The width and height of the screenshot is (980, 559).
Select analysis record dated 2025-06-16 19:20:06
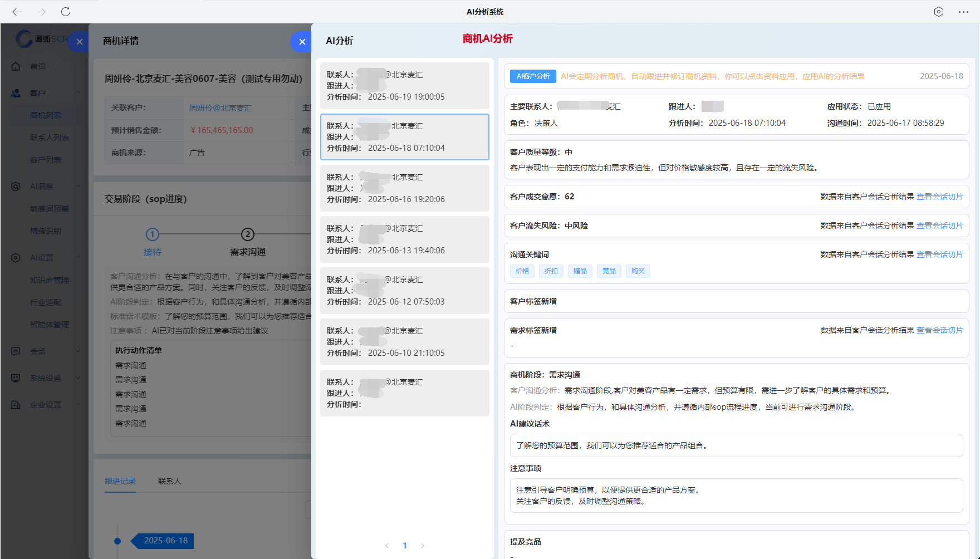[x=405, y=188]
